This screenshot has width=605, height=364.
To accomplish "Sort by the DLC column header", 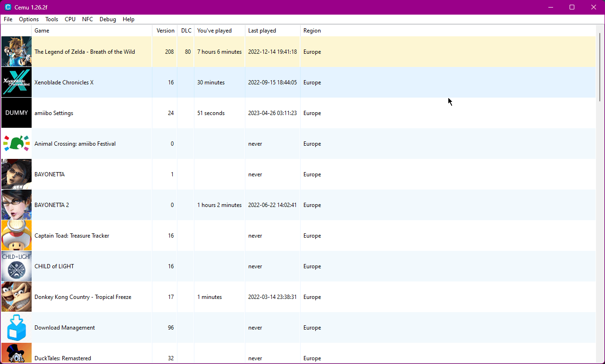I will click(x=186, y=31).
